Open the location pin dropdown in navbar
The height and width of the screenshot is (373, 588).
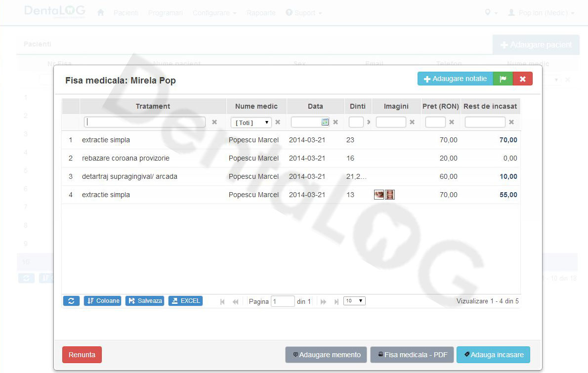click(491, 13)
